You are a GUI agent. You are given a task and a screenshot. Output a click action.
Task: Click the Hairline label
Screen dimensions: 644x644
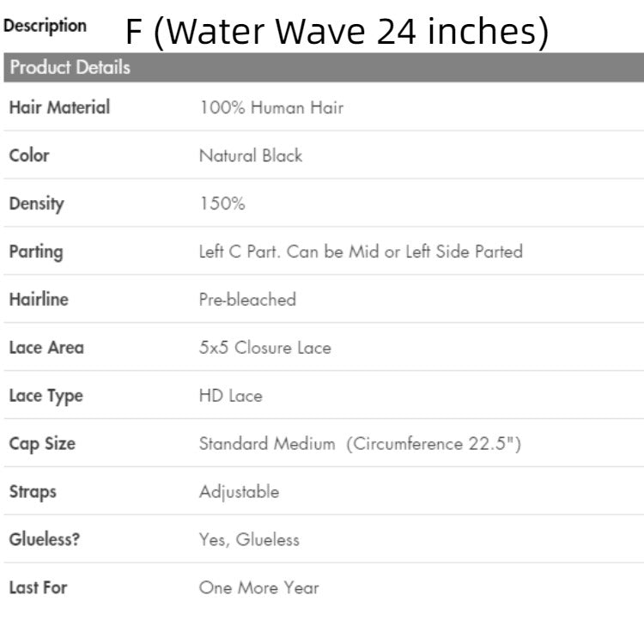click(x=39, y=300)
